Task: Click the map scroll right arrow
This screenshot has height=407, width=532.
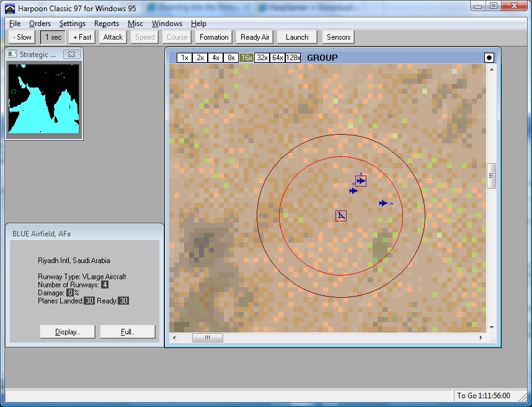Action: click(x=481, y=338)
